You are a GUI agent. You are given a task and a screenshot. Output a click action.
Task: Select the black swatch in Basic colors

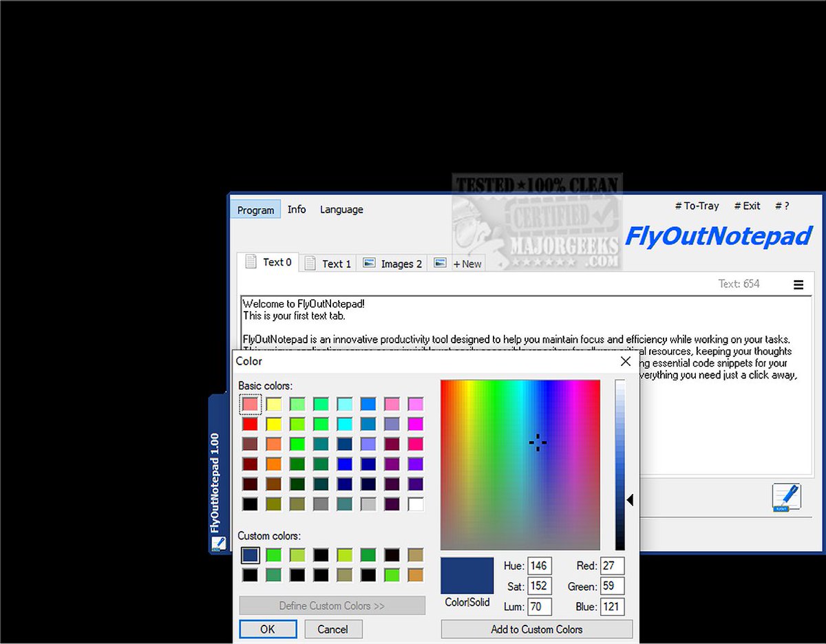251,504
